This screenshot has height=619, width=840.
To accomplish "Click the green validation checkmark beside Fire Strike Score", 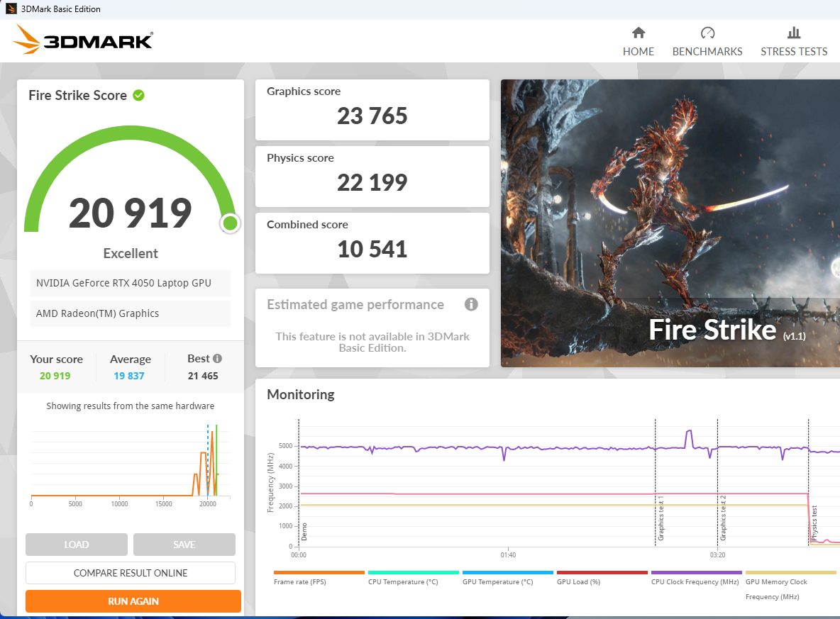I will coord(139,95).
